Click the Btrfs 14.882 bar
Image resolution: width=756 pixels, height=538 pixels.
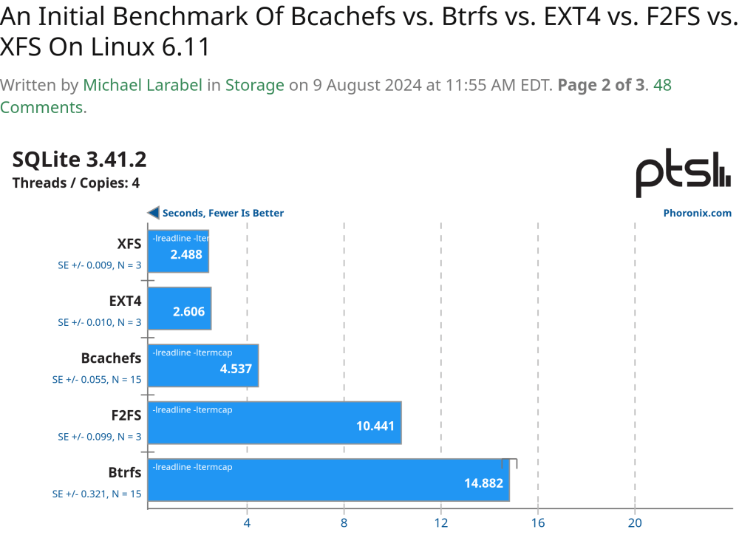[x=328, y=480]
